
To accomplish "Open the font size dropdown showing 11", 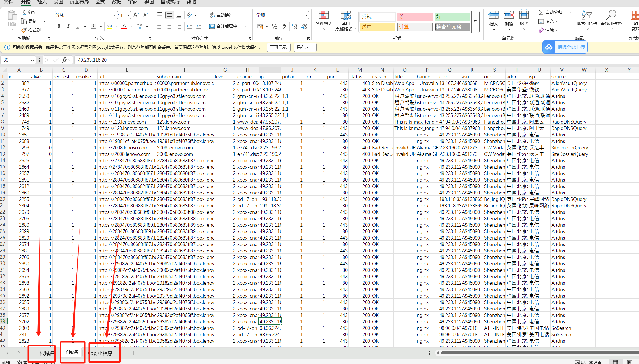I will coord(128,15).
